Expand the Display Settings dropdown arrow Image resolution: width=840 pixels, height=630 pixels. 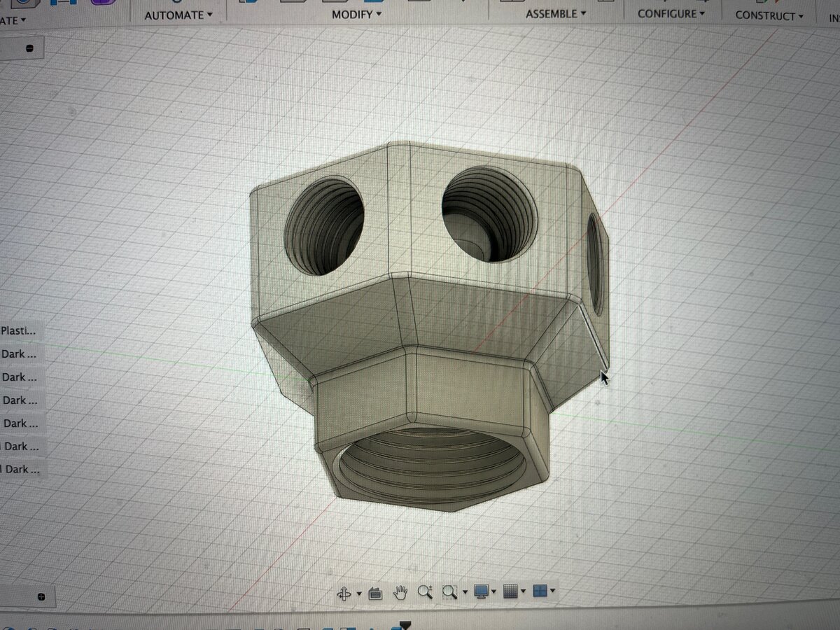[x=494, y=591]
